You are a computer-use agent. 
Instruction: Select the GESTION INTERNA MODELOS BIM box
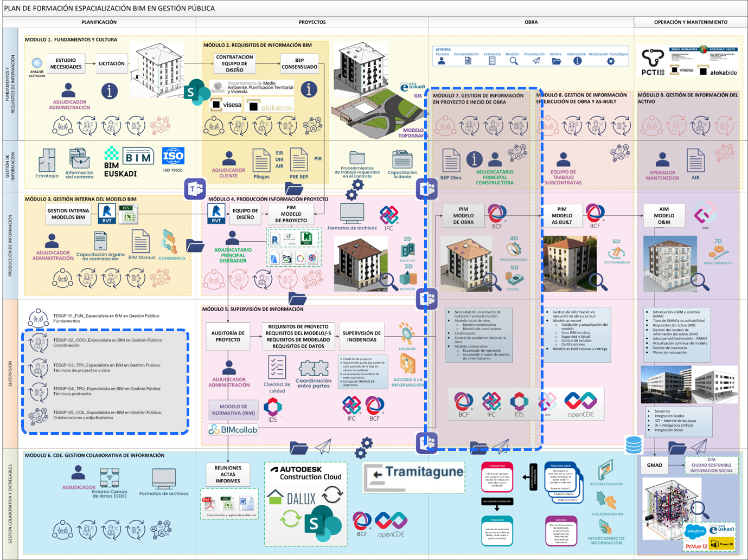pyautogui.click(x=68, y=214)
